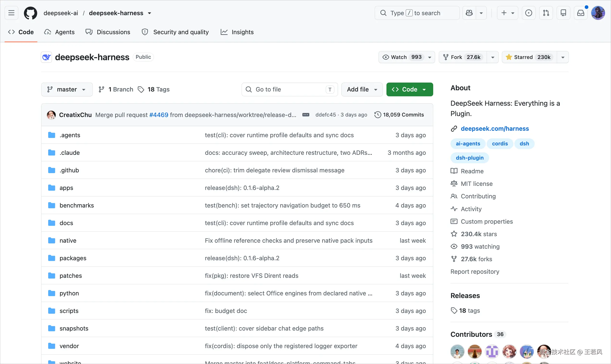The height and width of the screenshot is (364, 611).
Task: Open the user profile avatar menu
Action: click(598, 13)
